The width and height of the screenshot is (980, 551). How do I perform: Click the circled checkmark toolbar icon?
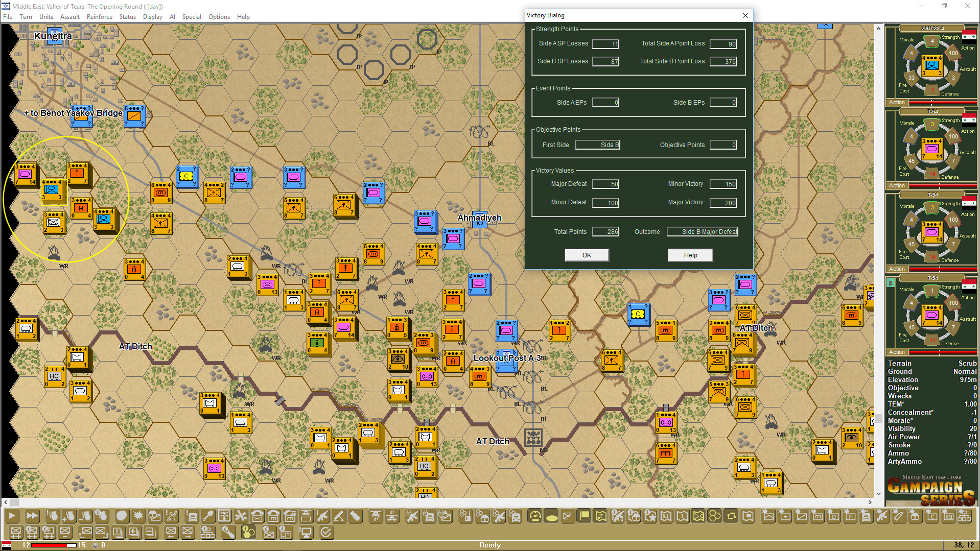(x=326, y=532)
